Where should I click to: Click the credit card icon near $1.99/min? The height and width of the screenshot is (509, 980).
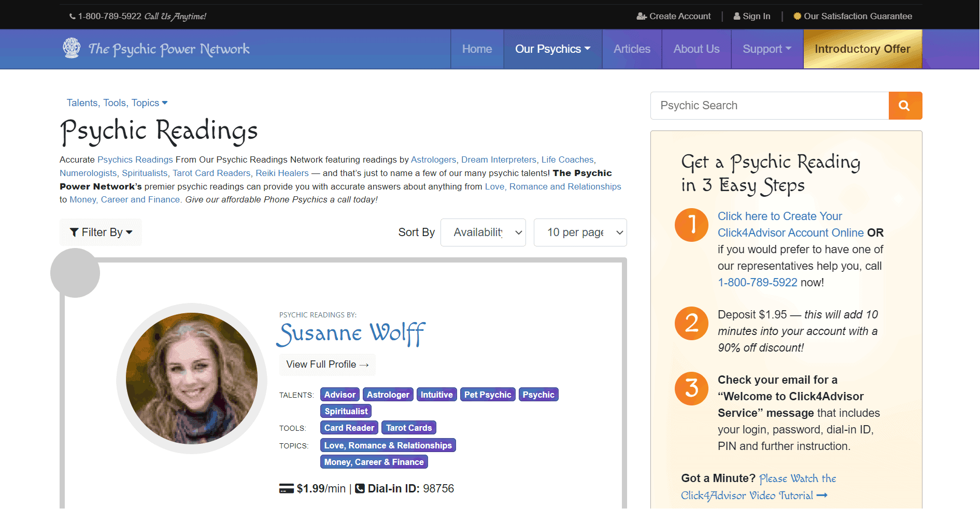(287, 489)
